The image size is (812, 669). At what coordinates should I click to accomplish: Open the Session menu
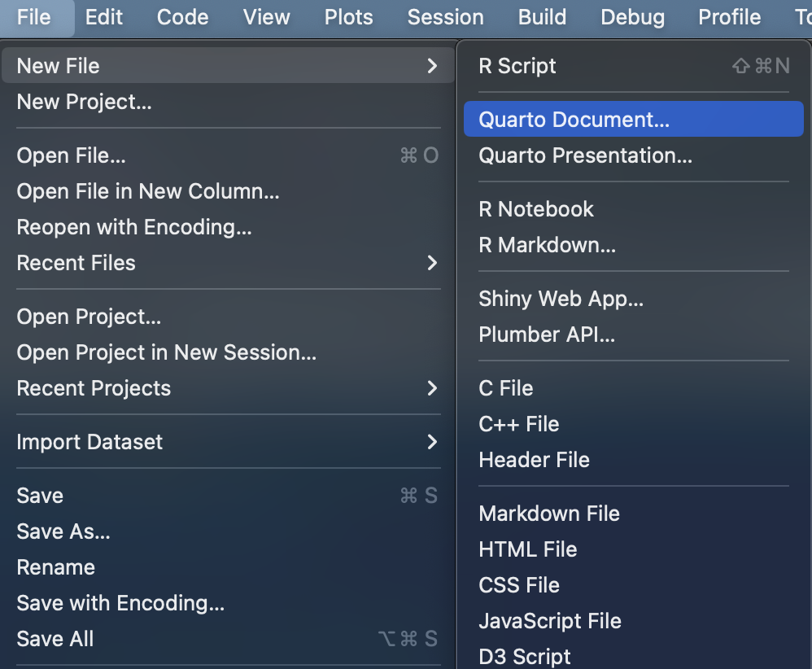pos(445,17)
